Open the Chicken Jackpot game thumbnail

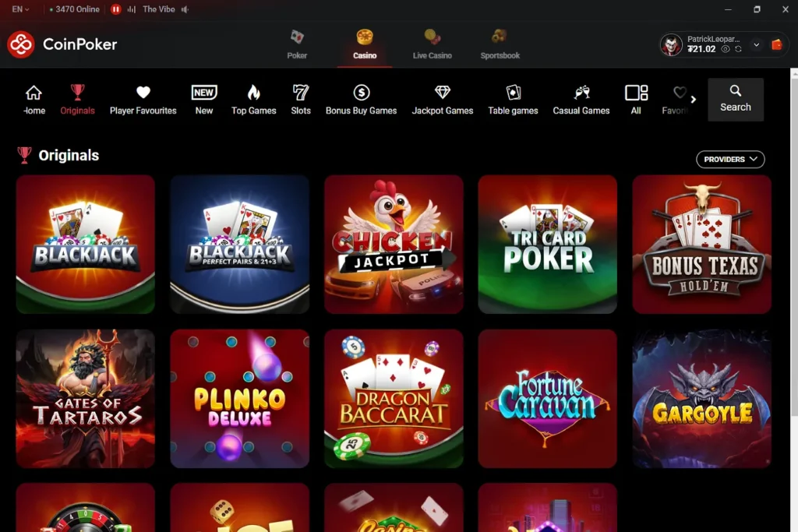pos(394,244)
